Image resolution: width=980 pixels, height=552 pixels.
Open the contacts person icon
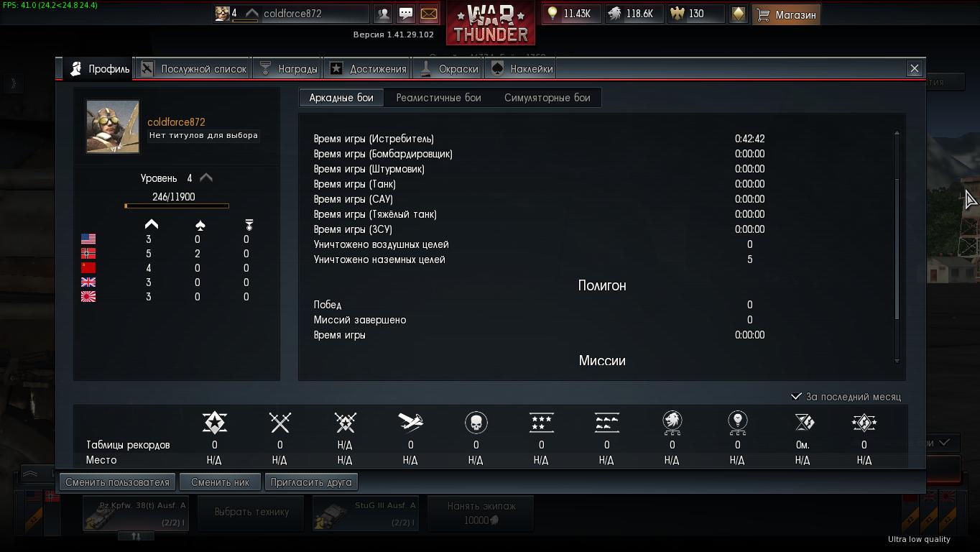point(384,14)
